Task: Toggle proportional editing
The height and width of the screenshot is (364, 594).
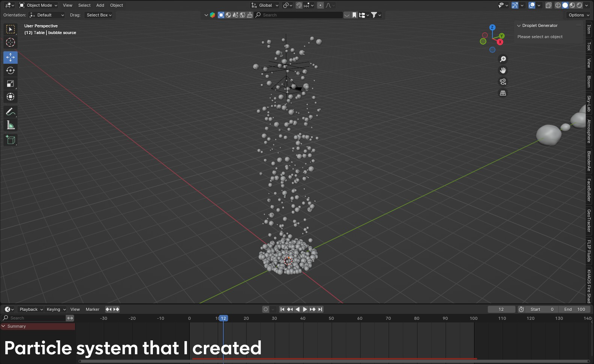Action: point(320,5)
